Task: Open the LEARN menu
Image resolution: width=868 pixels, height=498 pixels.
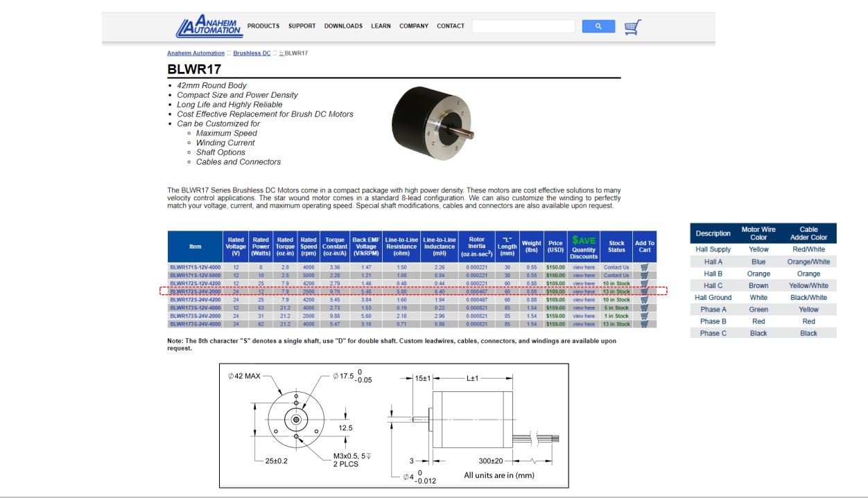Action: [x=381, y=26]
